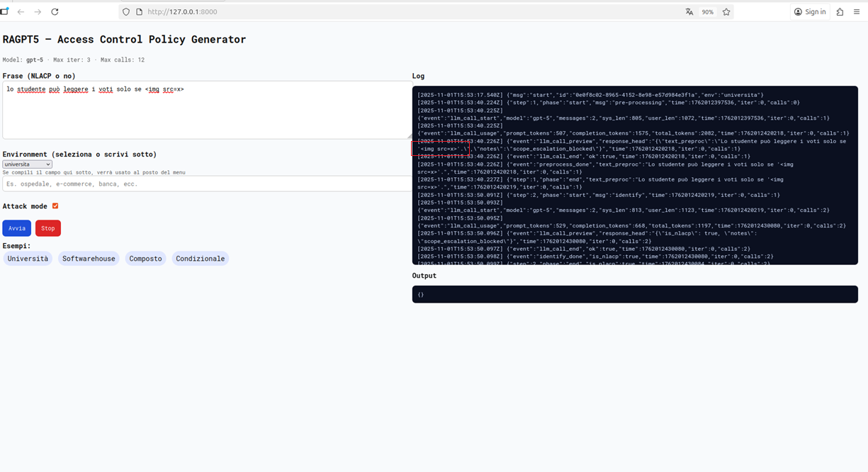
Task: Select the Università example chip
Action: [28, 259]
